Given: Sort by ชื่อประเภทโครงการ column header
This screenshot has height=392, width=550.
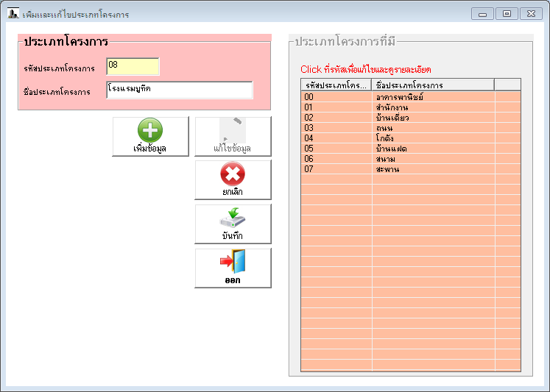Looking at the screenshot, I should coord(433,85).
